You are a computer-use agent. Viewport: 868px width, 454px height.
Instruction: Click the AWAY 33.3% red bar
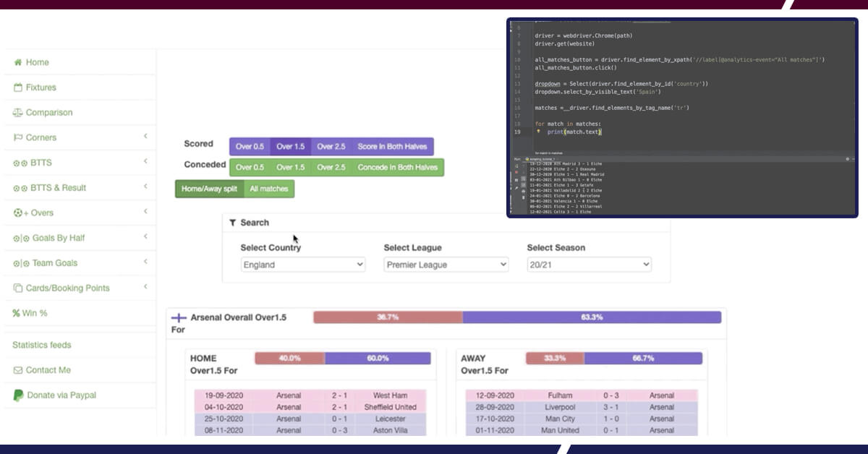(x=556, y=358)
